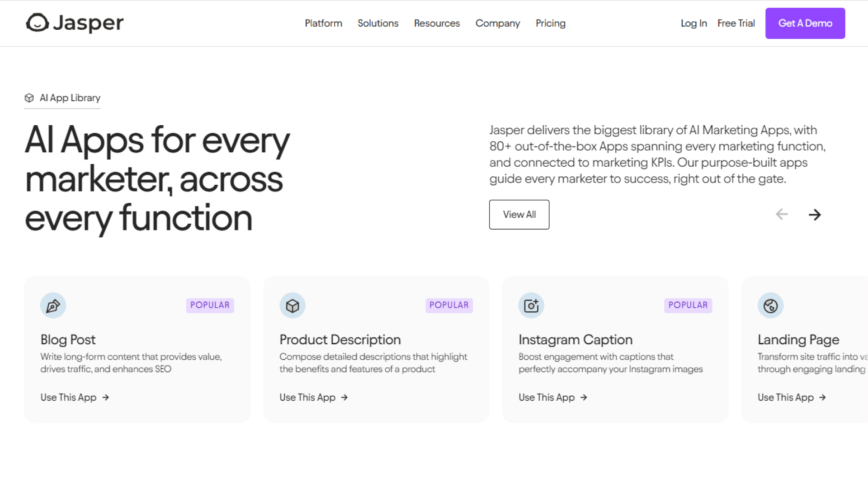Use the Blog Post app arrow link
Image resolution: width=868 pixels, height=488 pixels.
pyautogui.click(x=75, y=398)
